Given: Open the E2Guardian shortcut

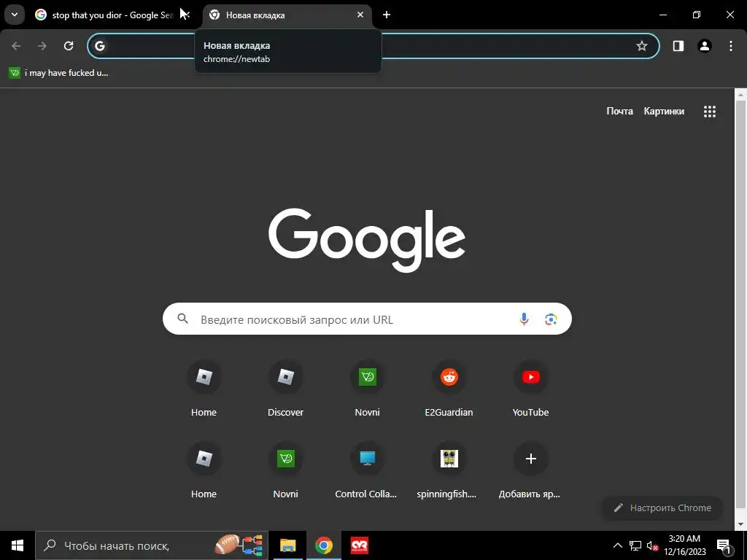Looking at the screenshot, I should (x=449, y=389).
